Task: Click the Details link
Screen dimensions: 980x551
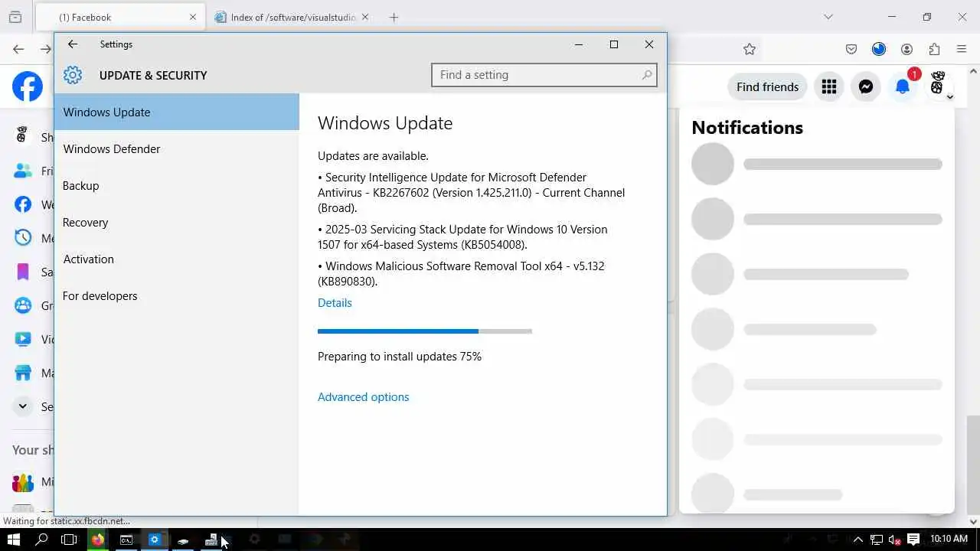Action: 335,303
